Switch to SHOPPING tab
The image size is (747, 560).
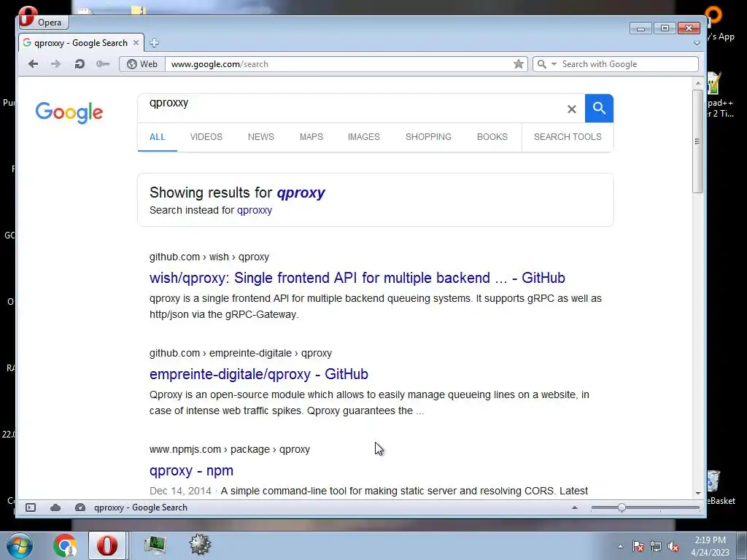coord(428,137)
